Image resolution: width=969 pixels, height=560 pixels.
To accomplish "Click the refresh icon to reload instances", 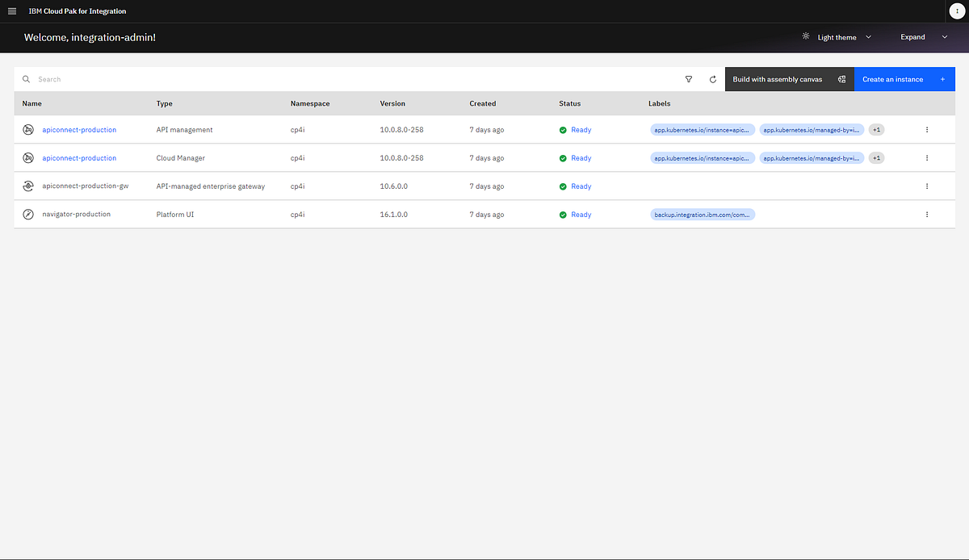I will pos(713,79).
